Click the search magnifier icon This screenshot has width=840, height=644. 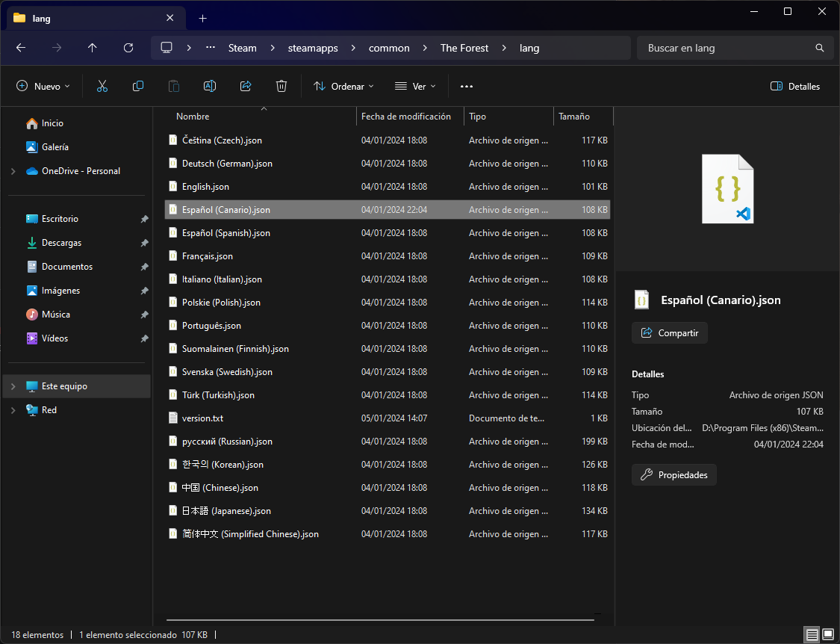coord(820,48)
